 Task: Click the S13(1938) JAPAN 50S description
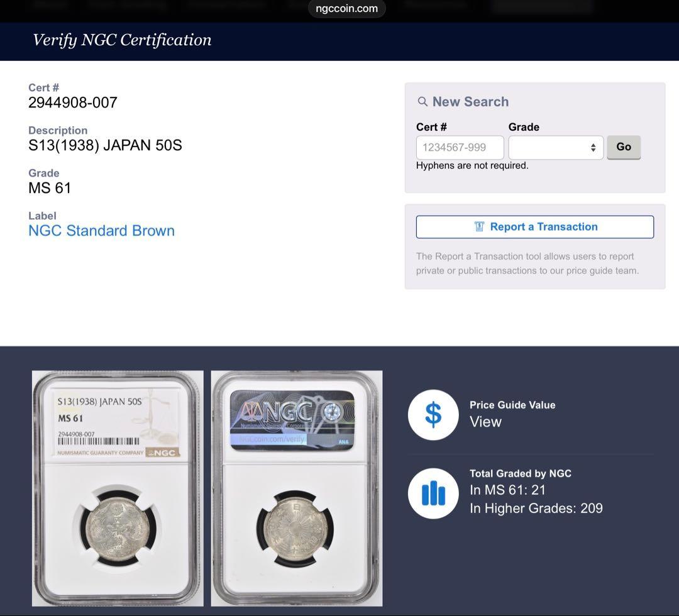pos(105,145)
